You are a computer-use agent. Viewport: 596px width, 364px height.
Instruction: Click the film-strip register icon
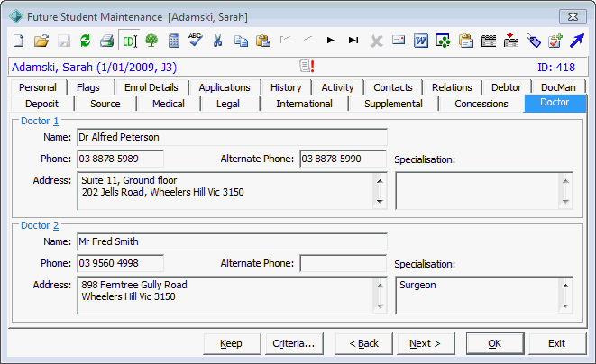tap(489, 41)
